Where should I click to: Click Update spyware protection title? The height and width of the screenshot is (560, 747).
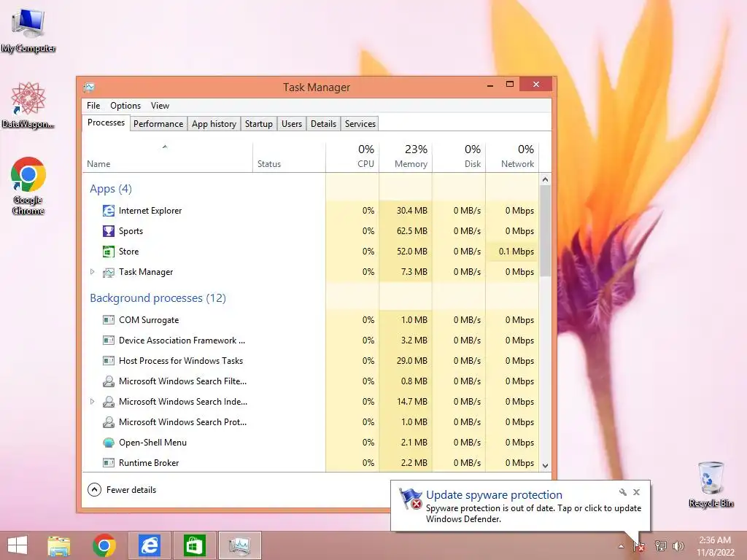tap(494, 495)
